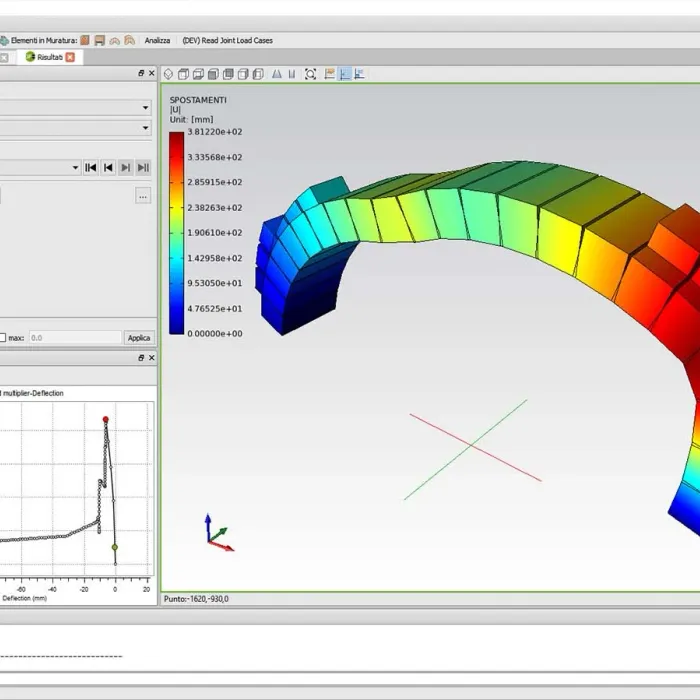Screen dimensions: 700x700
Task: Jump to first step button
Action: pyautogui.click(x=91, y=168)
